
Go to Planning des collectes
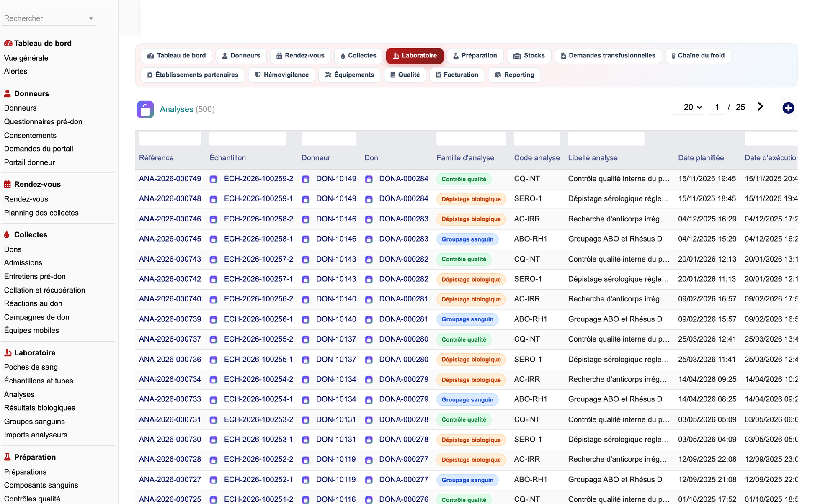click(41, 213)
